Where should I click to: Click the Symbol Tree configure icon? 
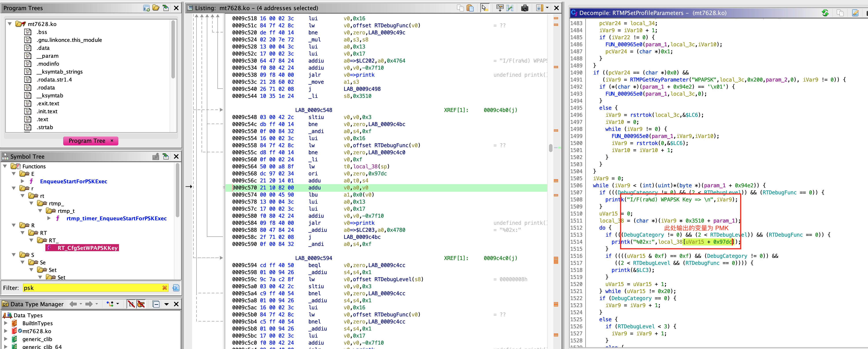tap(156, 156)
